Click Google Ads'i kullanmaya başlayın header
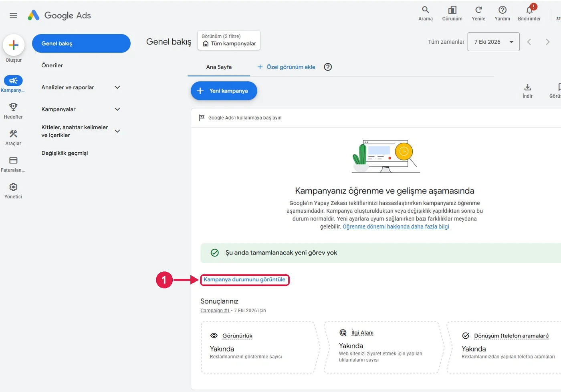 click(245, 118)
